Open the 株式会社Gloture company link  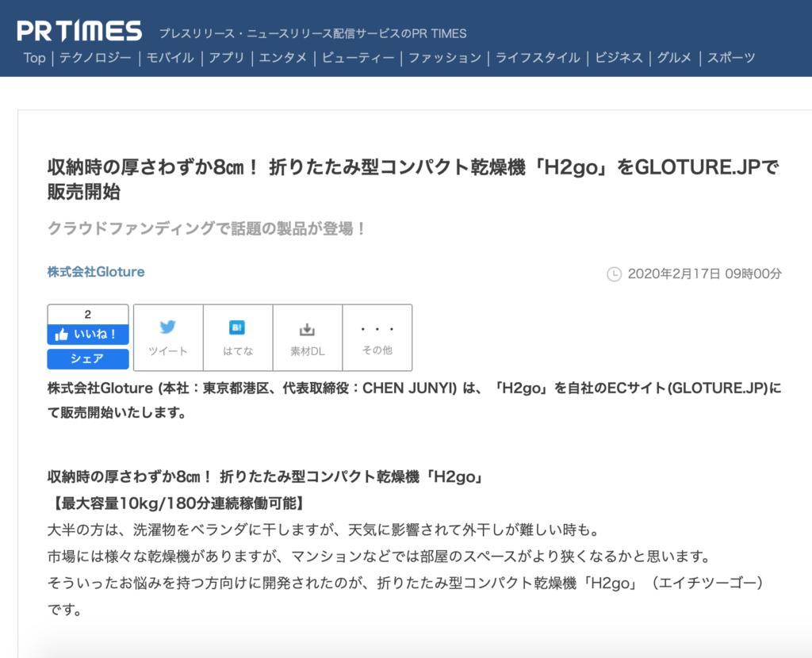(x=96, y=272)
